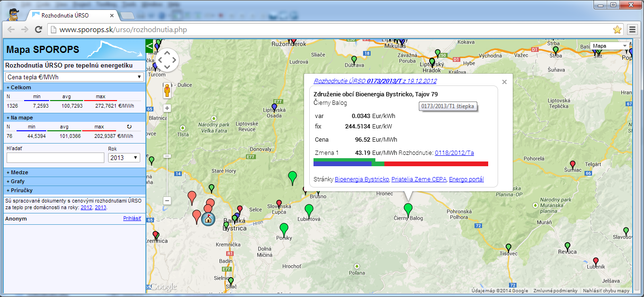The height and width of the screenshot is (297, 644).
Task: Go forward in browser history
Action: pos(25,30)
